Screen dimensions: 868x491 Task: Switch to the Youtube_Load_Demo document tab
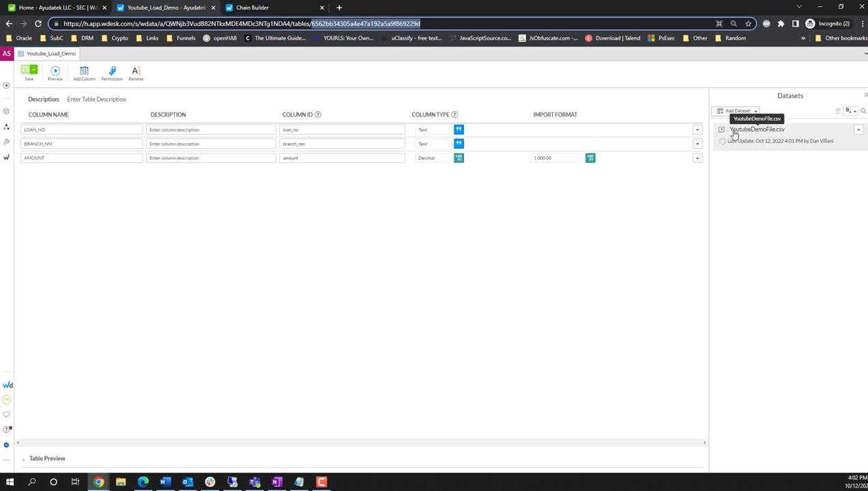pos(47,53)
